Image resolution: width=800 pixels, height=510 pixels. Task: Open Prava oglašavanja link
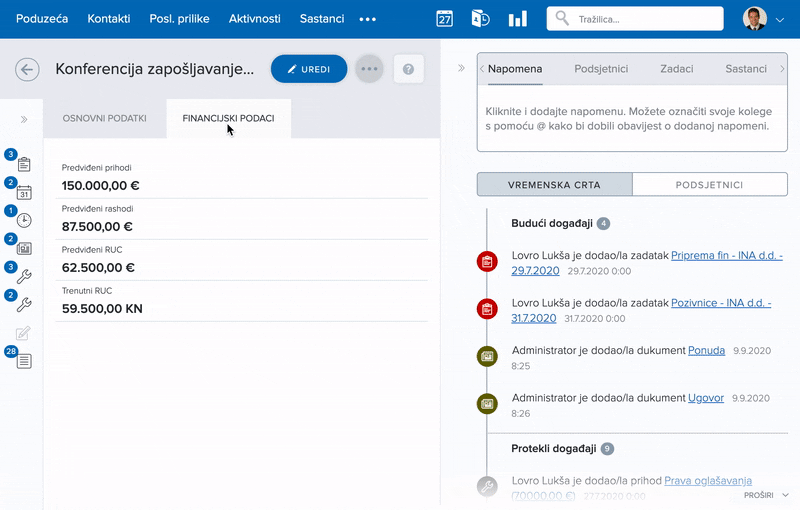[x=708, y=480]
